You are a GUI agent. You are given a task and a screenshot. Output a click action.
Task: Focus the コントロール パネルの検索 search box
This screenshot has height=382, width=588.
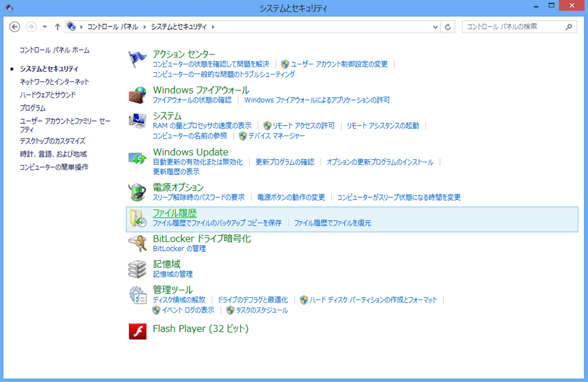point(514,27)
